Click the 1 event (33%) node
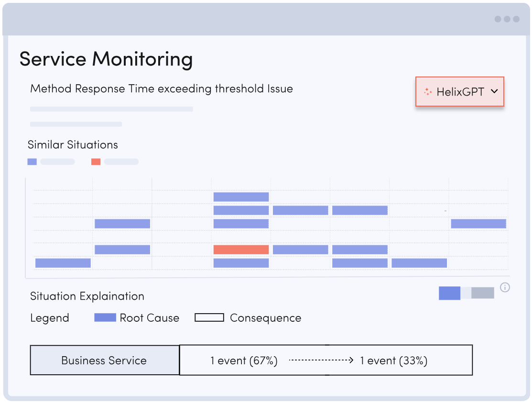 [393, 360]
